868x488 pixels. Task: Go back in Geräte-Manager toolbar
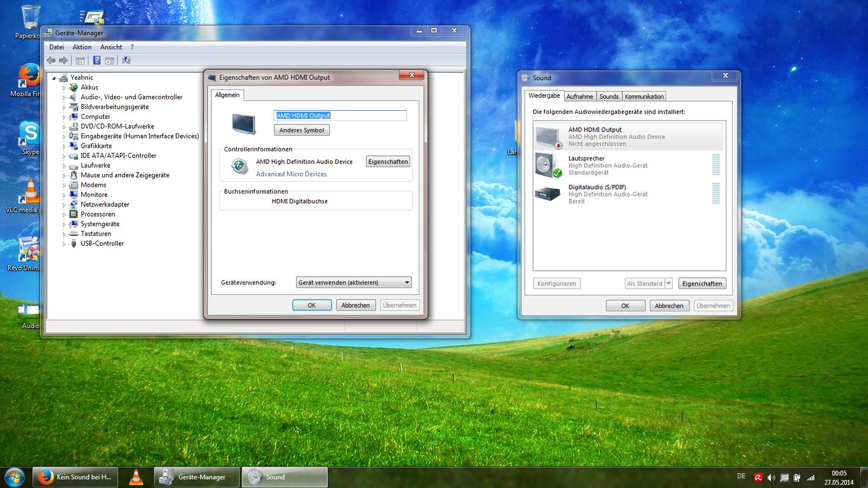[51, 60]
